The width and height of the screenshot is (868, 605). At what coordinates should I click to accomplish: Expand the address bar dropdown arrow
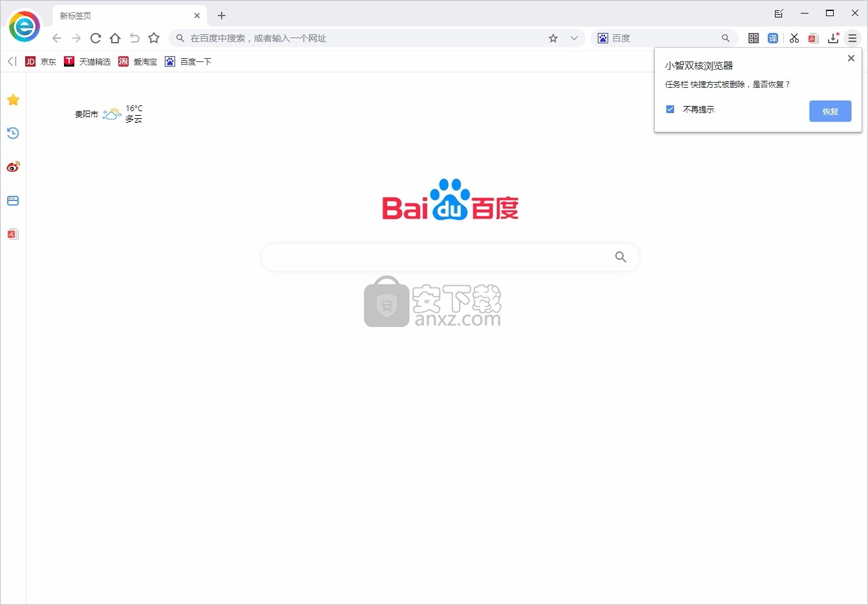(574, 38)
